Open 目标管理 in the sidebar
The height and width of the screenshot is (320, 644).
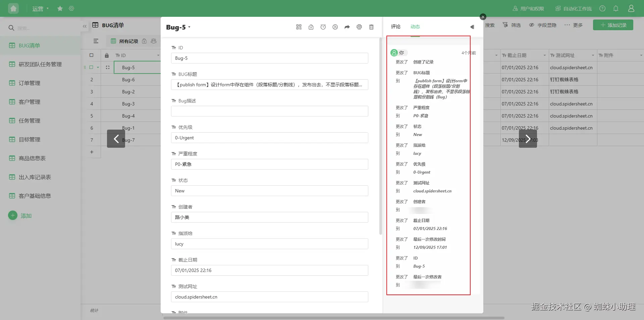40,139
